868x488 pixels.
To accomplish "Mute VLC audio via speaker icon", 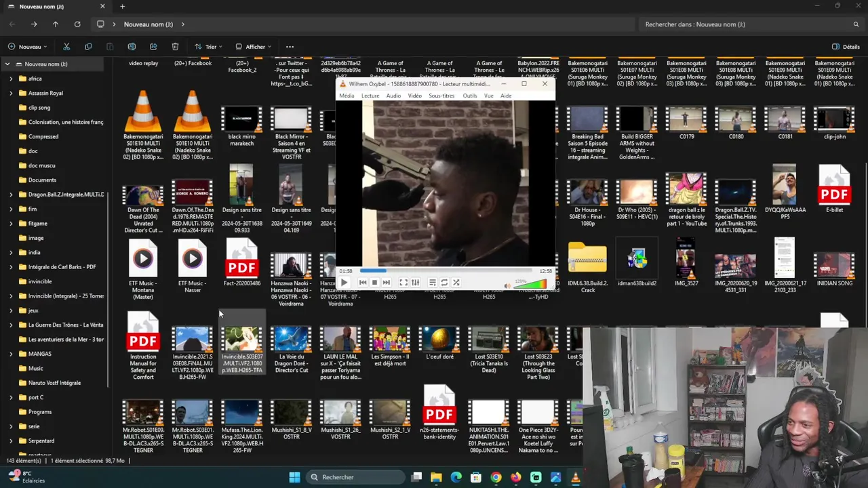I will coord(508,285).
